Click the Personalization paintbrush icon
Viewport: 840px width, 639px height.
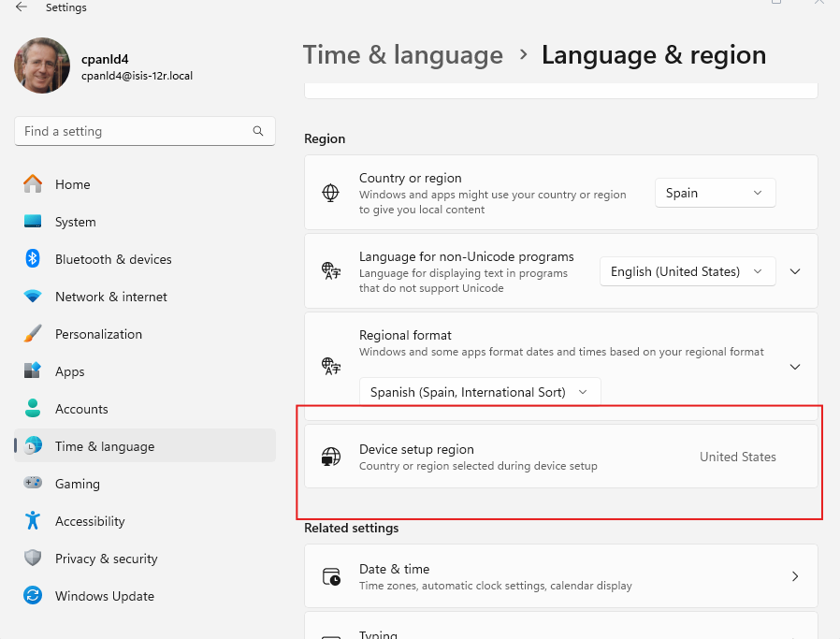[x=33, y=333]
